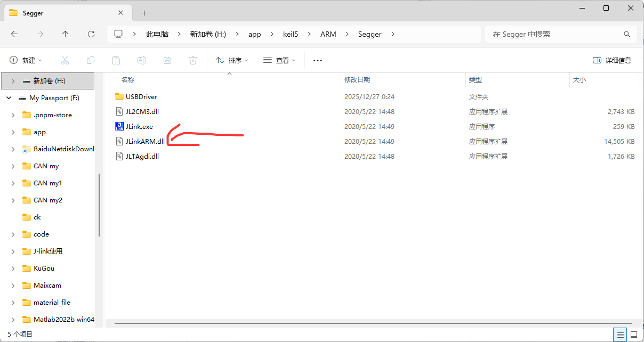
Task: Click the computer icon in address bar
Action: click(118, 34)
